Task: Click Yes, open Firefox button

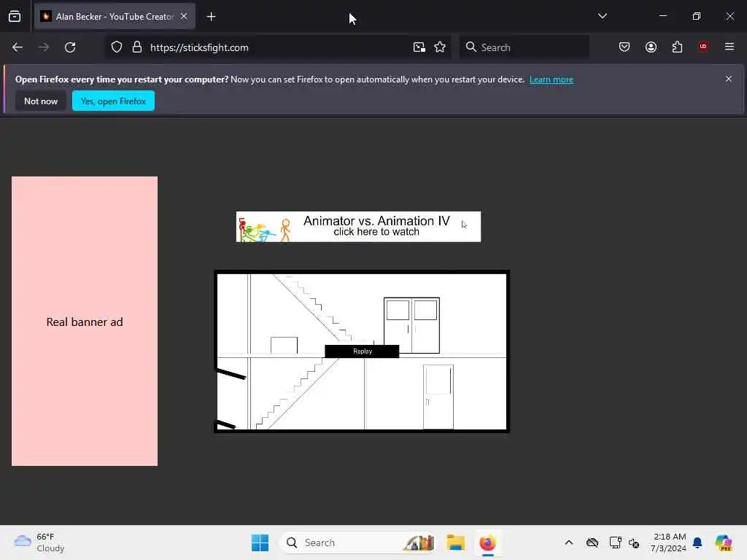Action: click(x=113, y=101)
